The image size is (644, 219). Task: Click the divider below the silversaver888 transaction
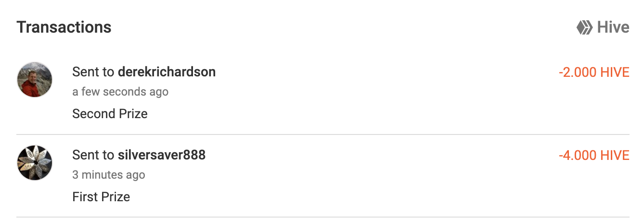tap(323, 217)
